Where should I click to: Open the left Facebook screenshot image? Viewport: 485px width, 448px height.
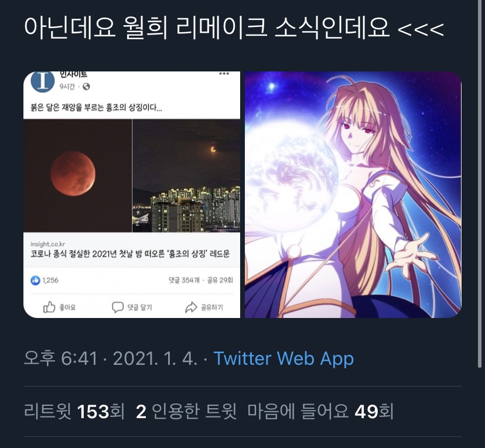pos(132,194)
